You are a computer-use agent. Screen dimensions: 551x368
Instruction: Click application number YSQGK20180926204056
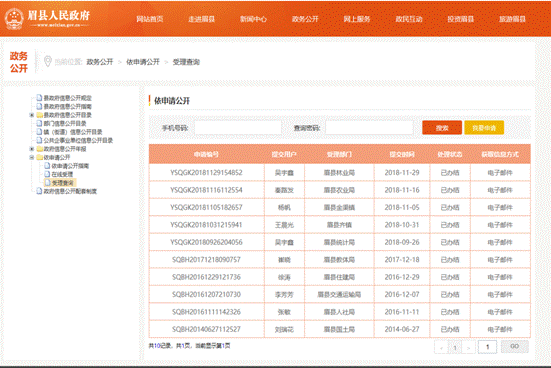(x=206, y=242)
